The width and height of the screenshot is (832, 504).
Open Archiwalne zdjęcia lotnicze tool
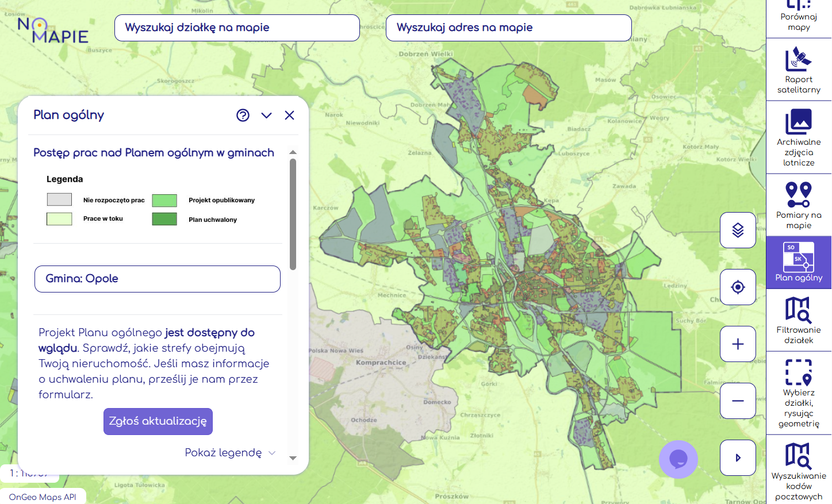coord(799,137)
